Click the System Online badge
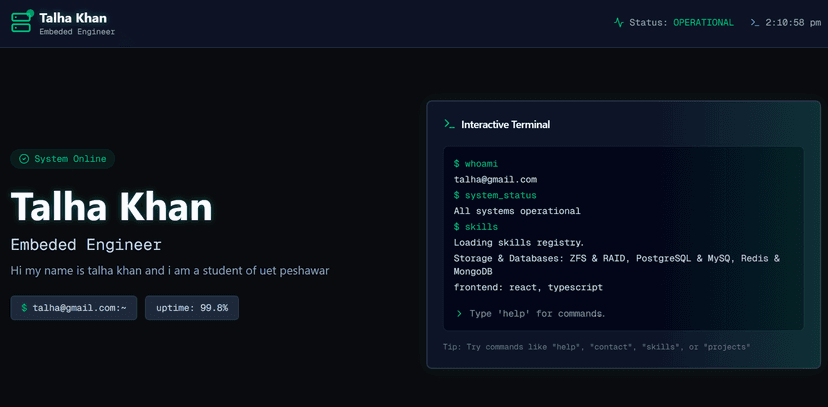828x407 pixels. pyautogui.click(x=63, y=159)
